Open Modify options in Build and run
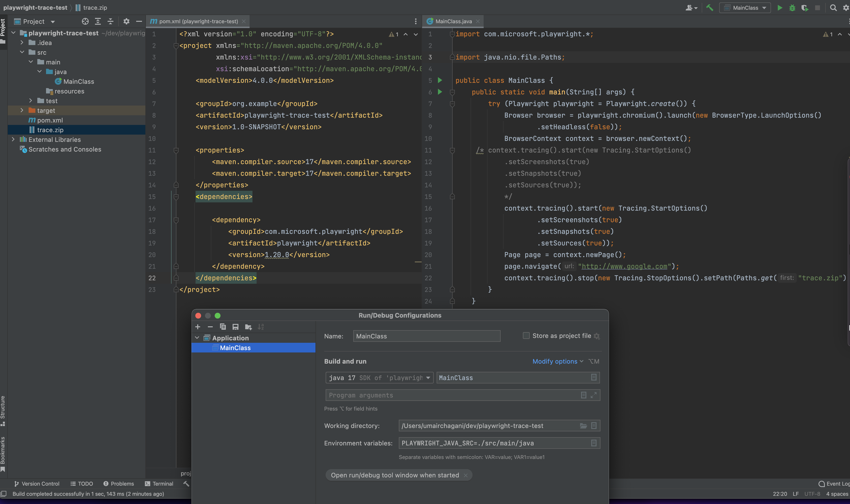The height and width of the screenshot is (504, 850). coord(555,361)
